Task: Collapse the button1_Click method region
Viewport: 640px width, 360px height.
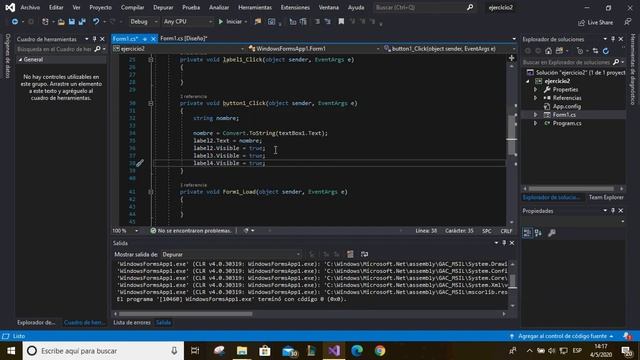Action: (x=151, y=103)
